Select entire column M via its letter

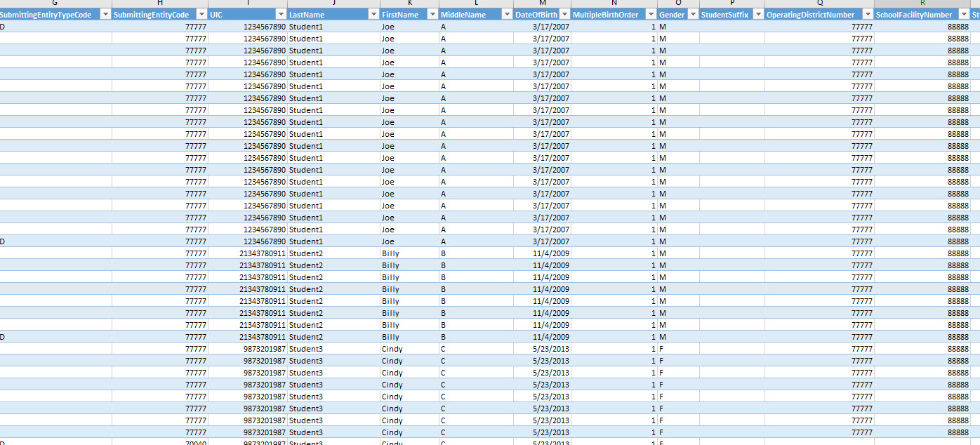[x=542, y=4]
